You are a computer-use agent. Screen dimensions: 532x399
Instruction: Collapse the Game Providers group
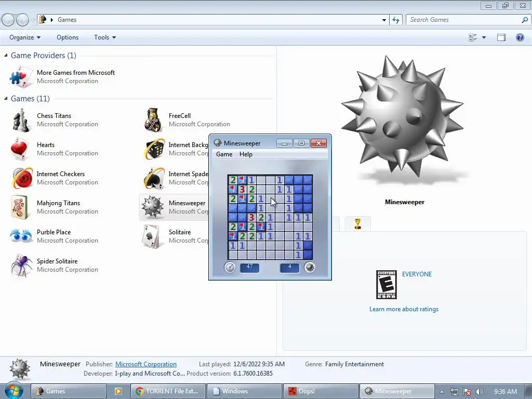(x=5, y=55)
